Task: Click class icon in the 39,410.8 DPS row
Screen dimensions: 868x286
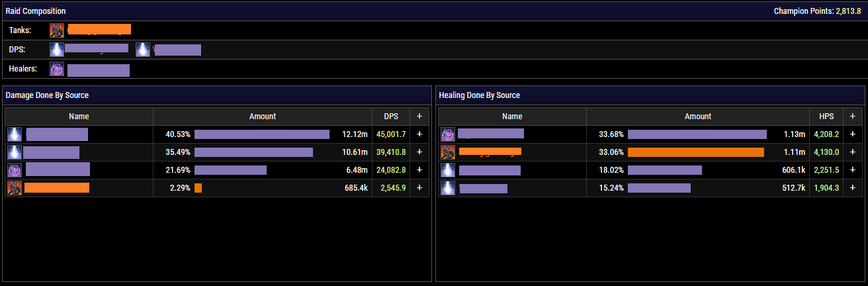Action: click(x=14, y=152)
